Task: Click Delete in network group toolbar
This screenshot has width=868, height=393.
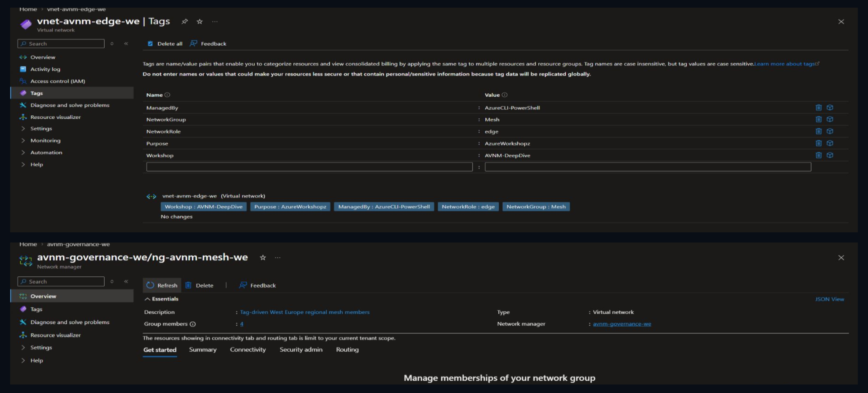Action: (199, 286)
